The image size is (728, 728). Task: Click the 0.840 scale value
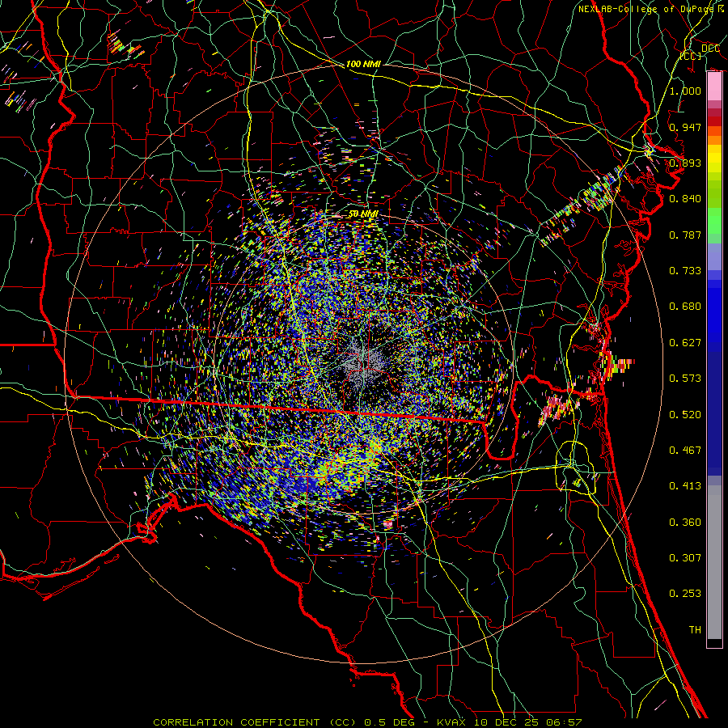pyautogui.click(x=685, y=199)
